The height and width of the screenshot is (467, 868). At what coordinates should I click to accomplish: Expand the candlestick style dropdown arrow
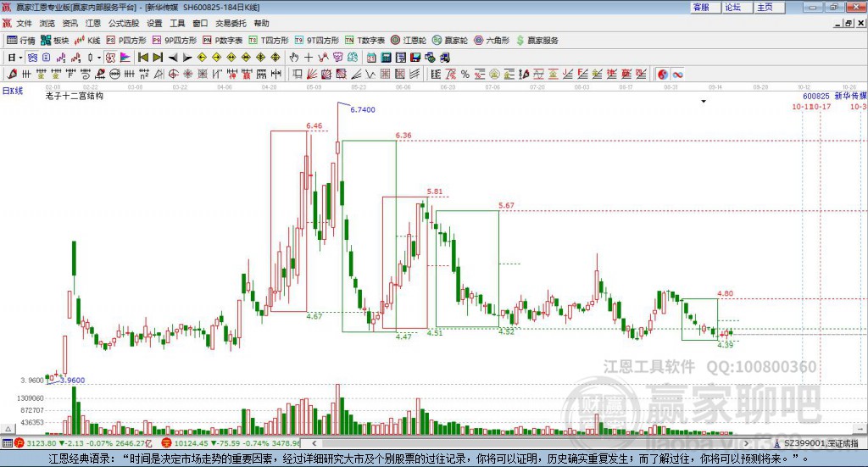(99, 58)
